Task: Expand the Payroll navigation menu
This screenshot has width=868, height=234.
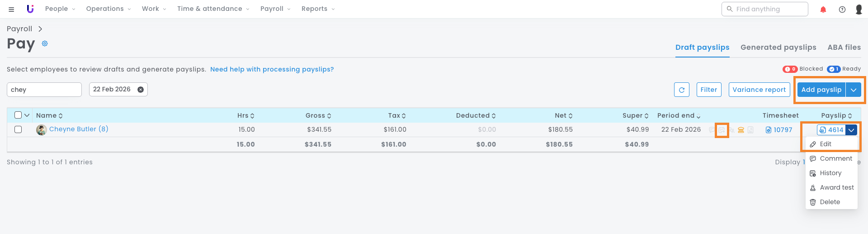Action: 275,9
